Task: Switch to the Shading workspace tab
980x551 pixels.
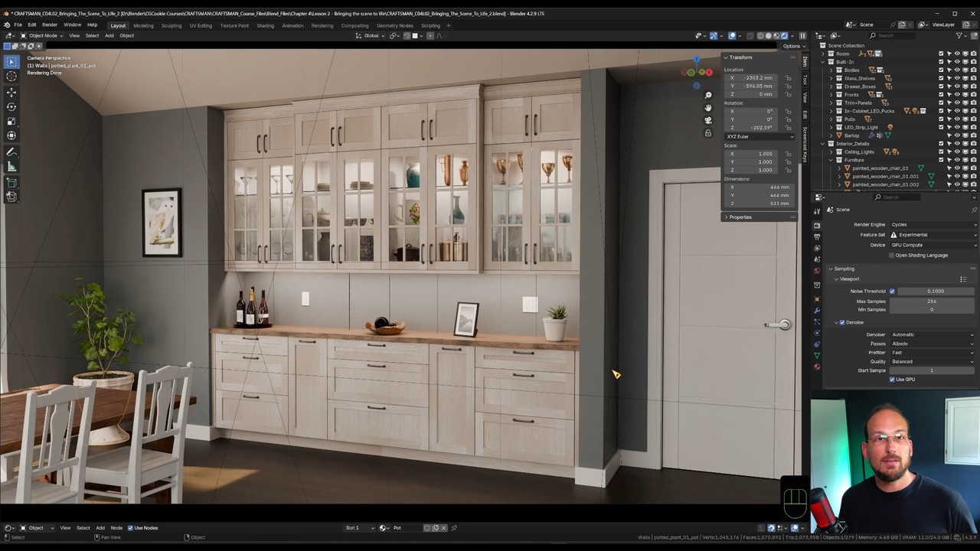Action: (265, 25)
